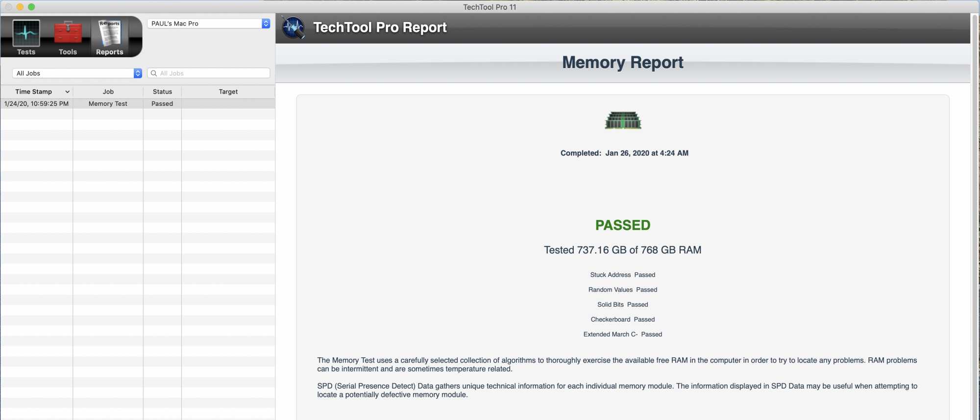The height and width of the screenshot is (420, 980).
Task: Click the Random Values Passed result
Action: coord(623,290)
